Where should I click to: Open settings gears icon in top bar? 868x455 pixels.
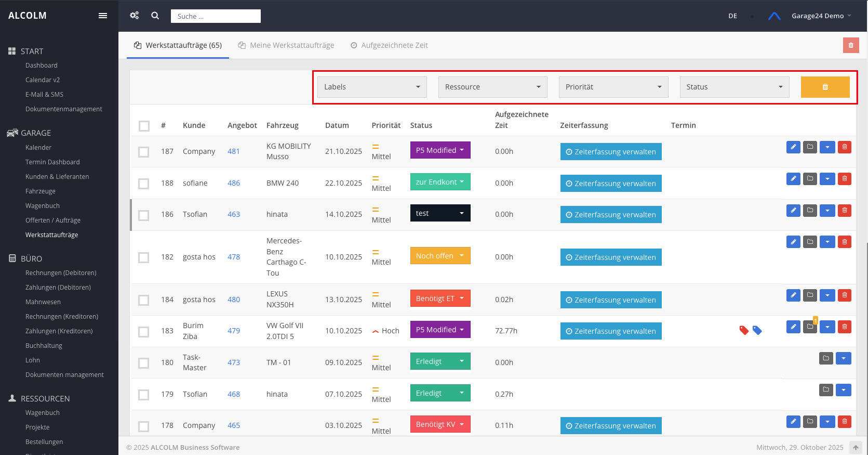coord(134,16)
